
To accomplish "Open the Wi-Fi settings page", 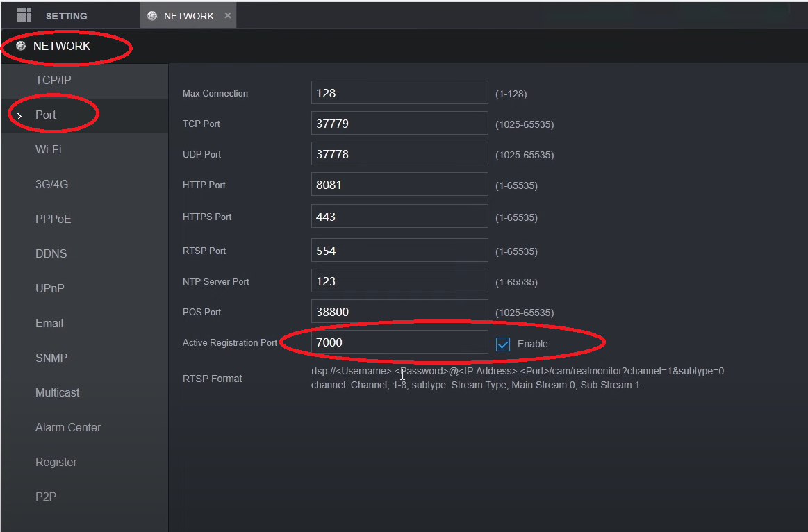I will click(x=49, y=150).
